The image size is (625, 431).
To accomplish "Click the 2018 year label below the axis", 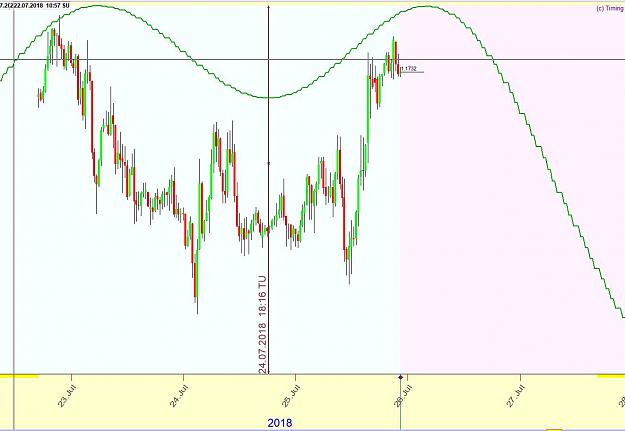I will coord(280,423).
